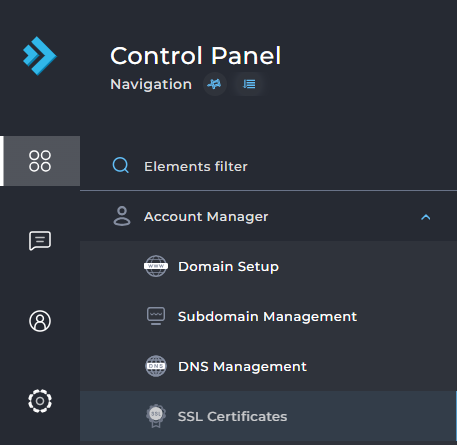Click the Account Manager person icon

click(x=122, y=216)
